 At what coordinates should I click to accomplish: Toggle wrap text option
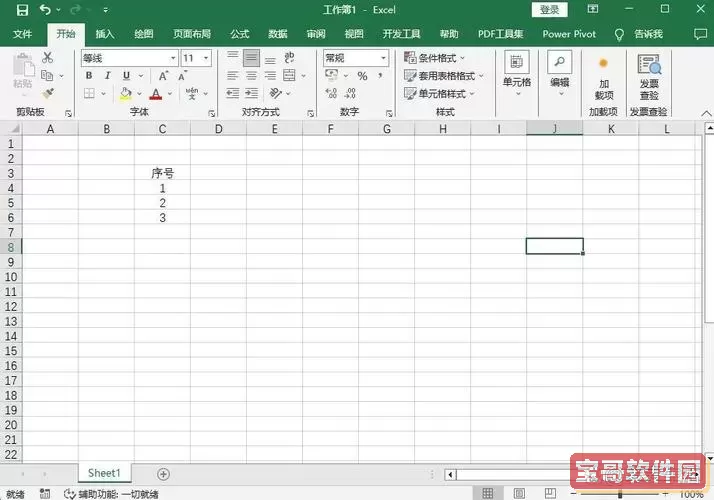[289, 57]
